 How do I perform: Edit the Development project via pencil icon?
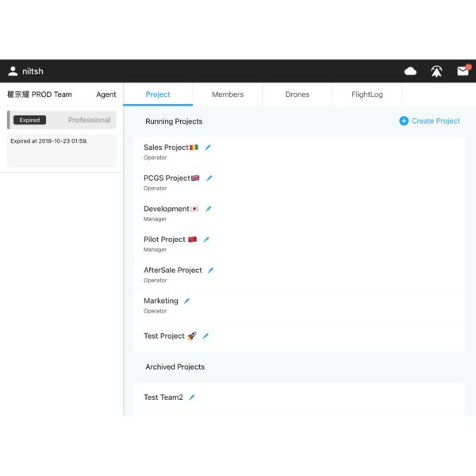(209, 209)
